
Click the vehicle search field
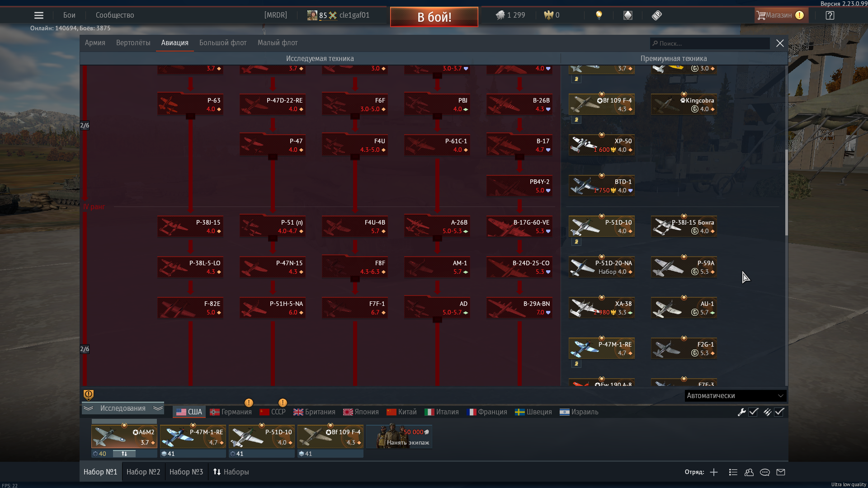coord(710,43)
